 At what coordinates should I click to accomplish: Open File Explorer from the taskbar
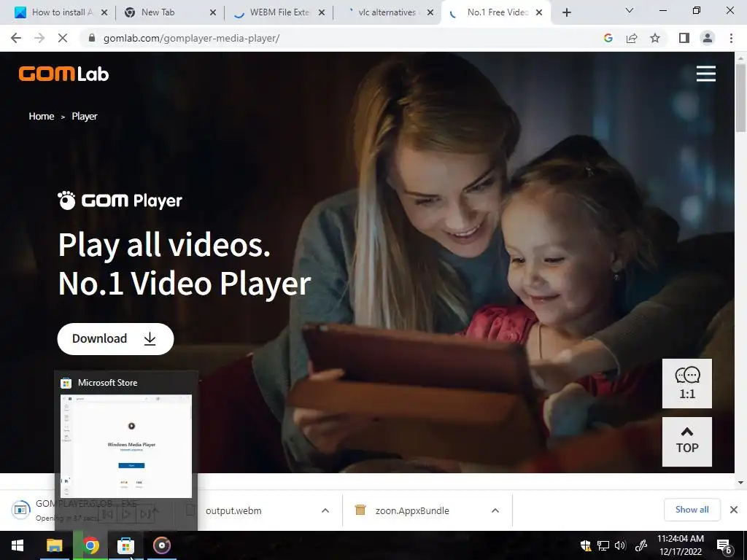click(x=54, y=545)
